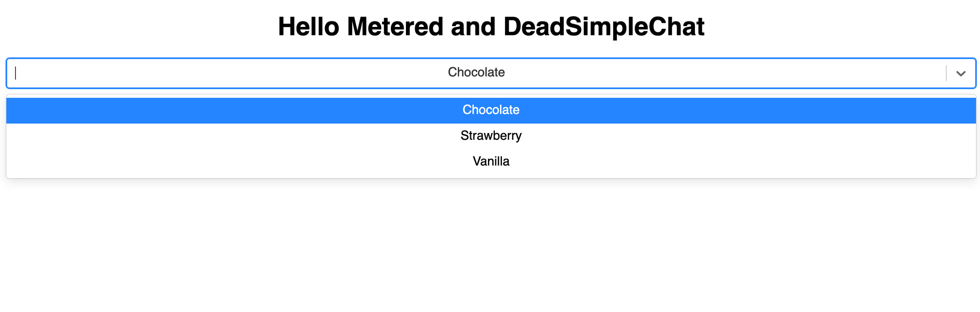The image size is (980, 312).
Task: Click the Chocolate label in the select box
Action: pyautogui.click(x=476, y=73)
